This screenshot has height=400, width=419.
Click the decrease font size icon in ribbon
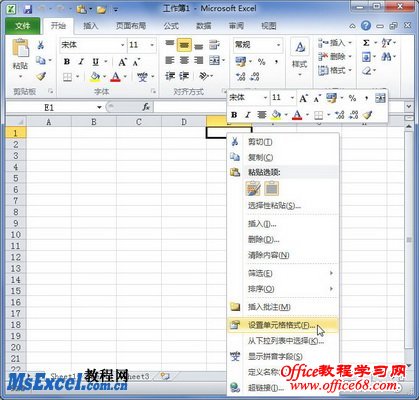(x=136, y=62)
